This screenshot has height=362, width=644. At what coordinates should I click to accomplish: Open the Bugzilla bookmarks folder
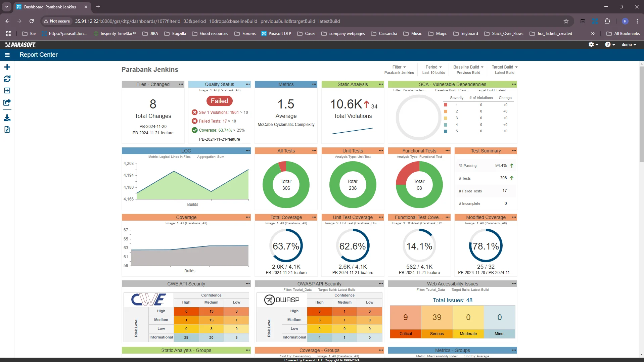click(175, 34)
